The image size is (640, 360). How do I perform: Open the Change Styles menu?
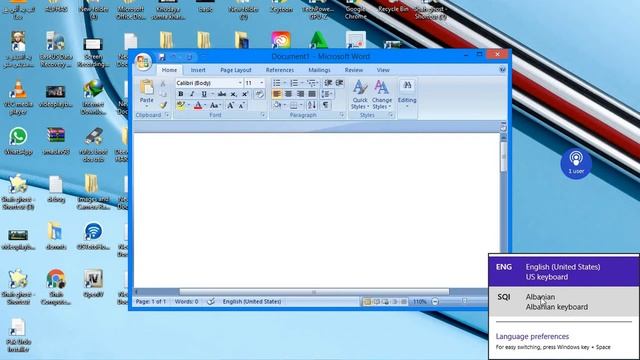click(382, 95)
